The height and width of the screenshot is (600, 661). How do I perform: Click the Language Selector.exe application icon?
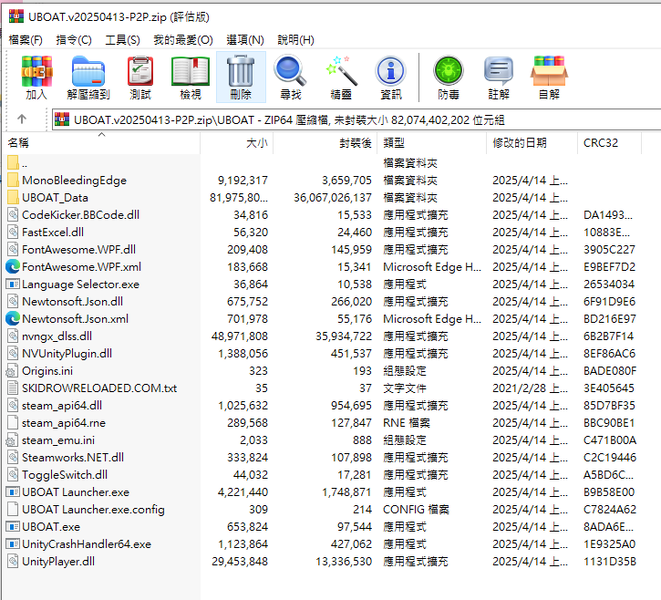(13, 284)
